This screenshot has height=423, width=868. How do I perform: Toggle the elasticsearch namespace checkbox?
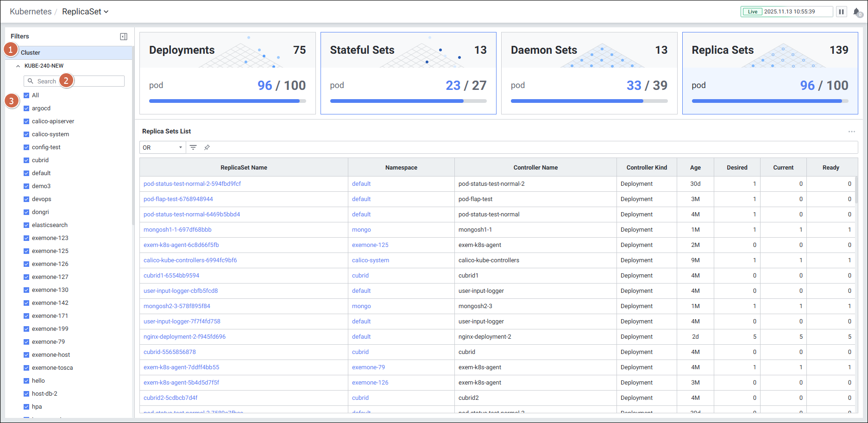point(26,225)
